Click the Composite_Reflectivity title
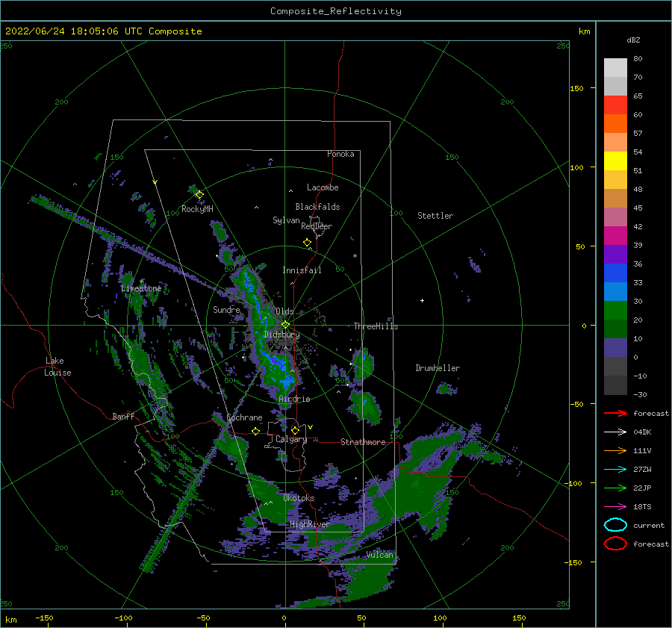The width and height of the screenshot is (672, 628). tap(336, 11)
